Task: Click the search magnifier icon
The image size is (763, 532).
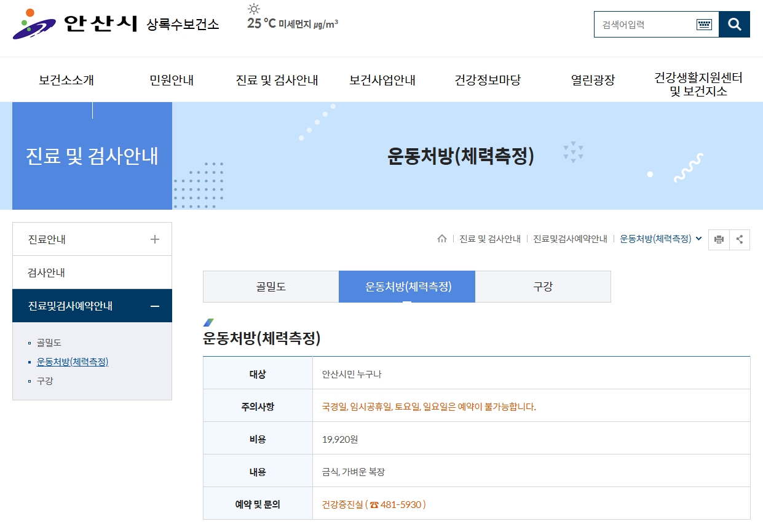Action: (x=734, y=25)
